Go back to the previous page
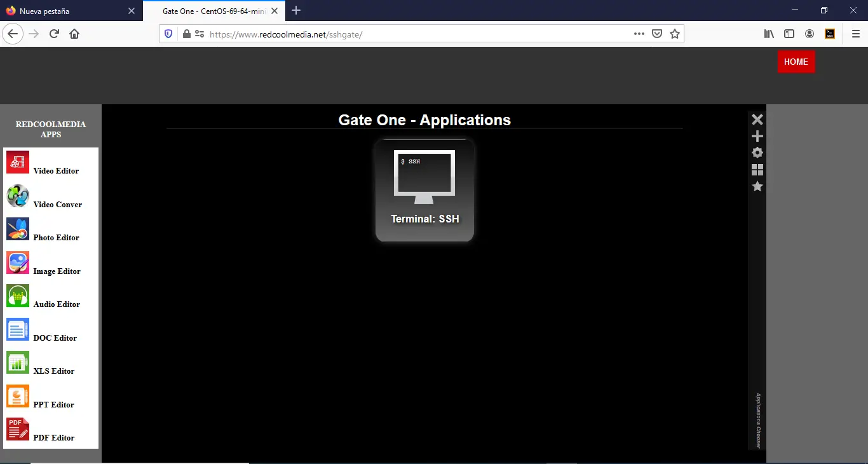The image size is (868, 464). point(13,34)
